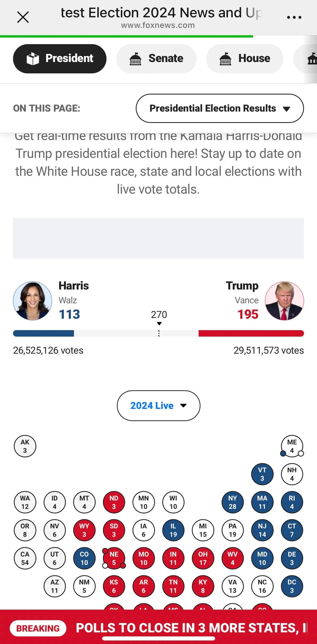Select the Pennsylvania PA 19 state bubble
The width and height of the screenshot is (317, 644).
pyautogui.click(x=232, y=530)
